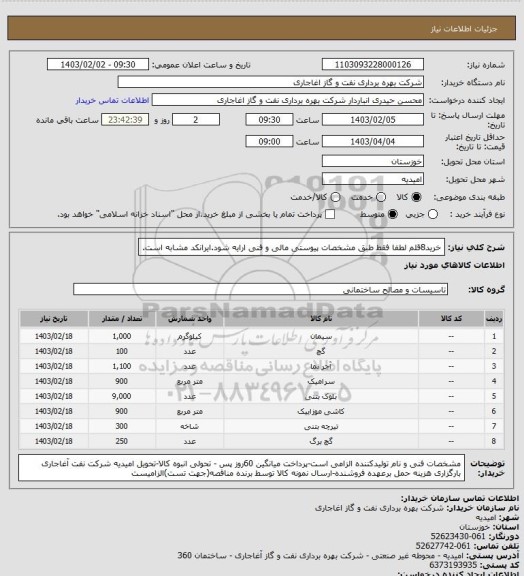Image resolution: width=524 pixels, height=576 pixels.
Task: Click the اطلاعات تماس سازمان خریدار heading
Action: [459, 498]
